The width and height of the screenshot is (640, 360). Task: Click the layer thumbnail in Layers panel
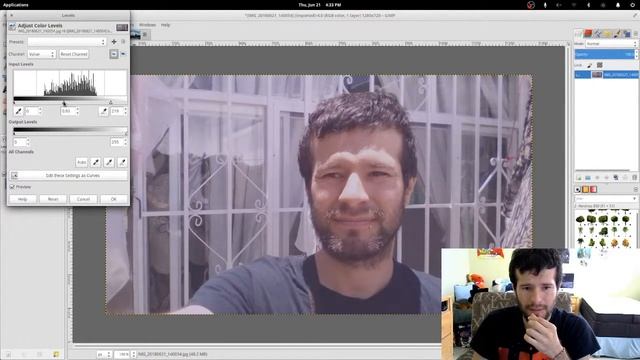click(597, 75)
